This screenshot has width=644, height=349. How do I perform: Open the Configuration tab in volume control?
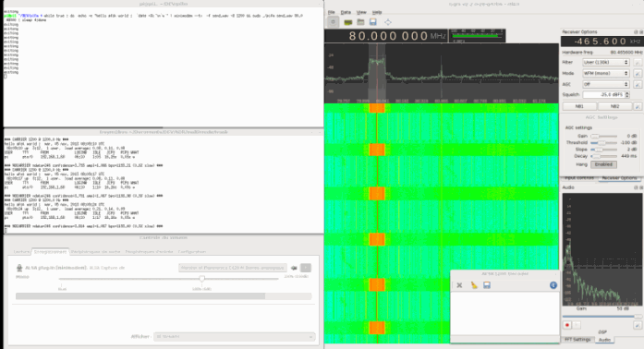point(192,252)
